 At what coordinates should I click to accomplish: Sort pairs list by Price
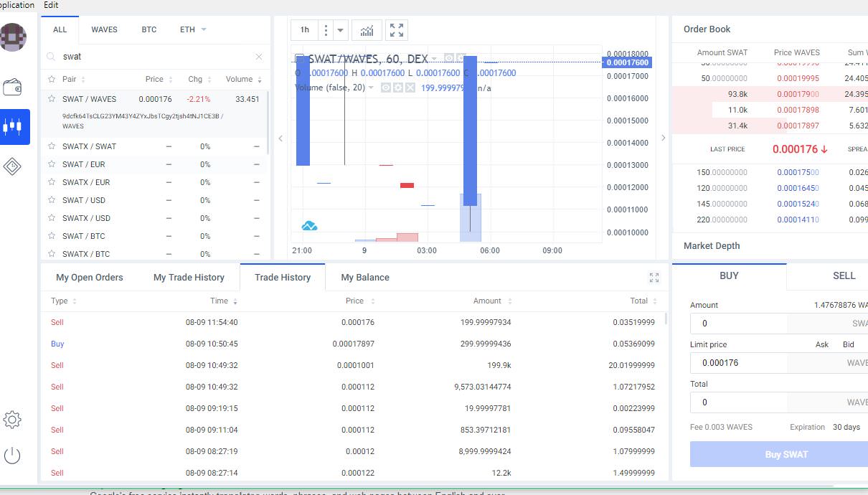[x=159, y=79]
